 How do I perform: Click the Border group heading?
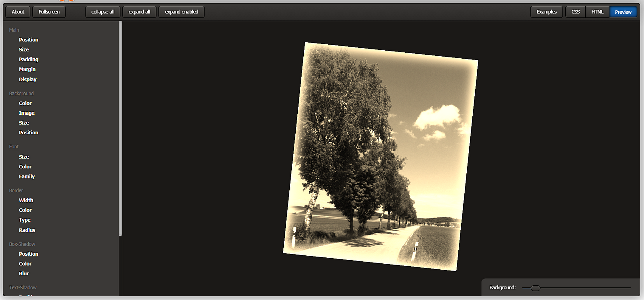[16, 191]
